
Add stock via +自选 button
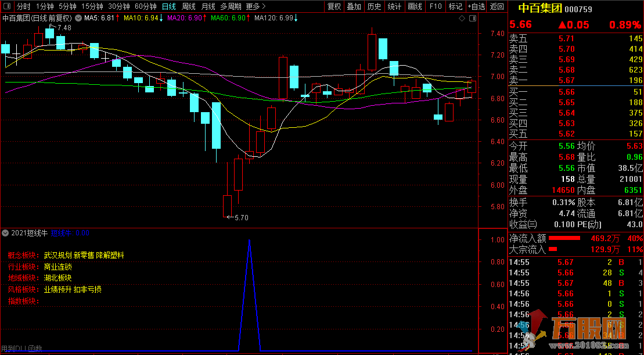point(476,6)
